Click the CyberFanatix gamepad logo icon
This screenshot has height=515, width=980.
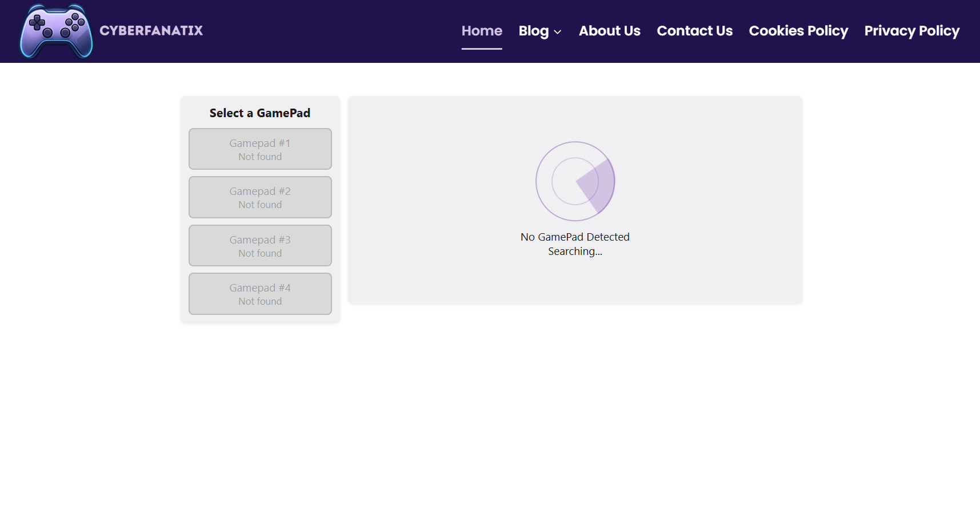pos(55,31)
